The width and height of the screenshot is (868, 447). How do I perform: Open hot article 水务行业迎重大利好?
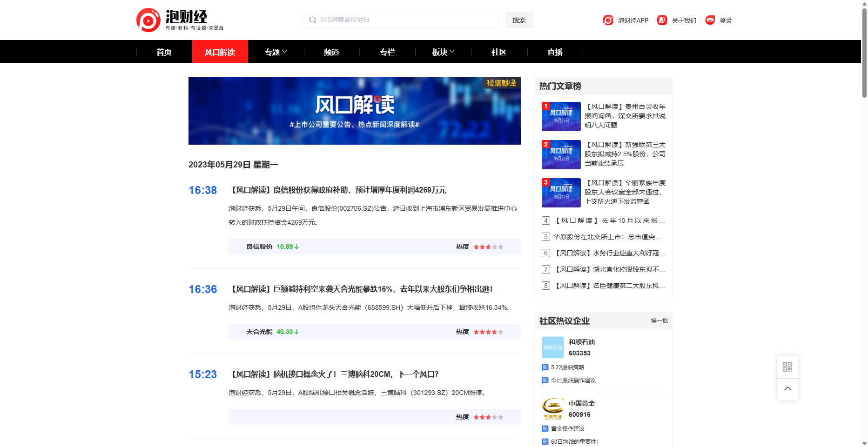(x=609, y=253)
